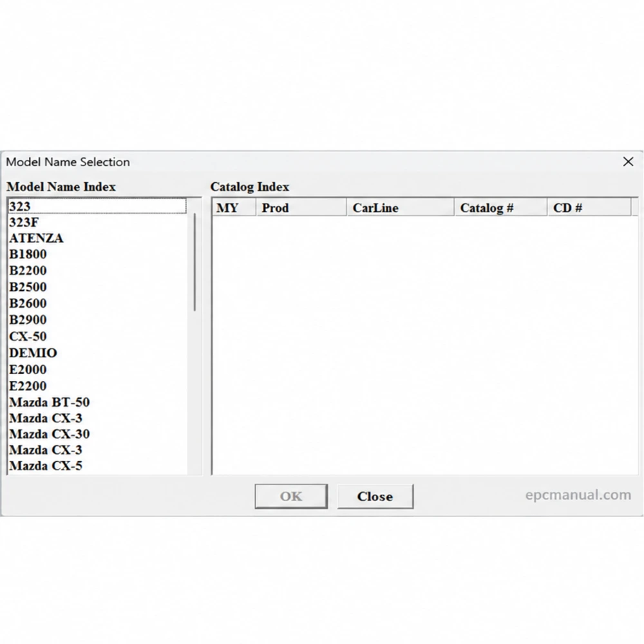Sort by Catalog # column header
Viewport: 644px width, 644px height.
(500, 207)
